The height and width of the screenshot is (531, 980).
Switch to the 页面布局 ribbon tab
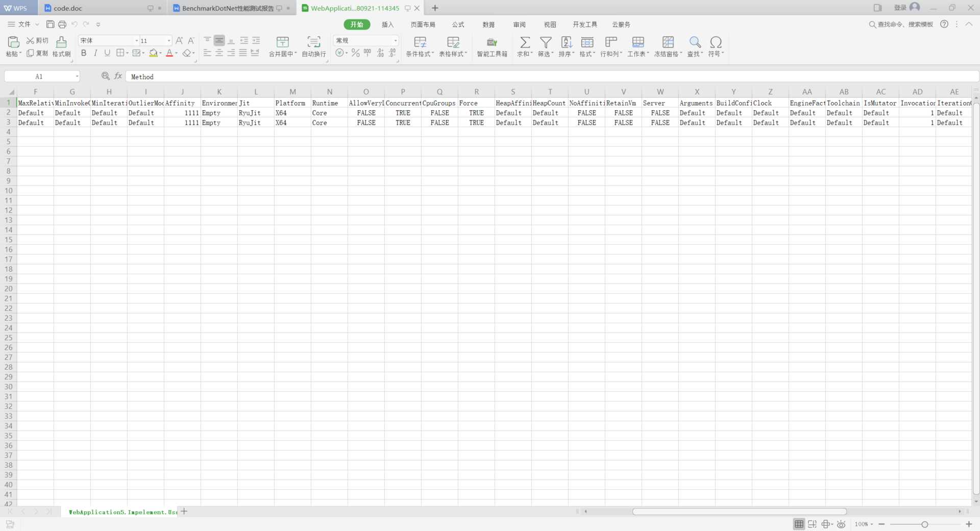[x=423, y=25]
